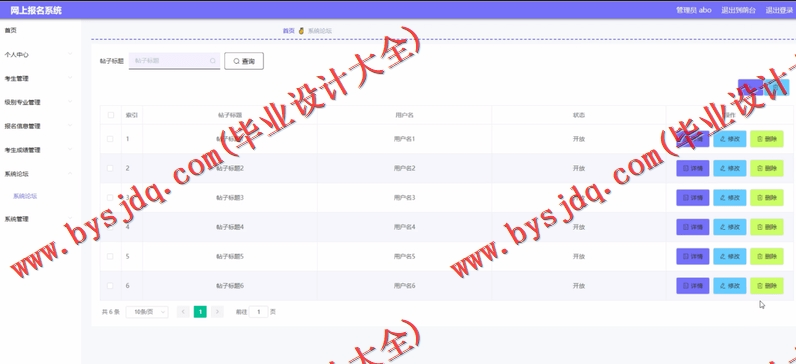Open 详情 for 帖子标题3 row

click(692, 197)
